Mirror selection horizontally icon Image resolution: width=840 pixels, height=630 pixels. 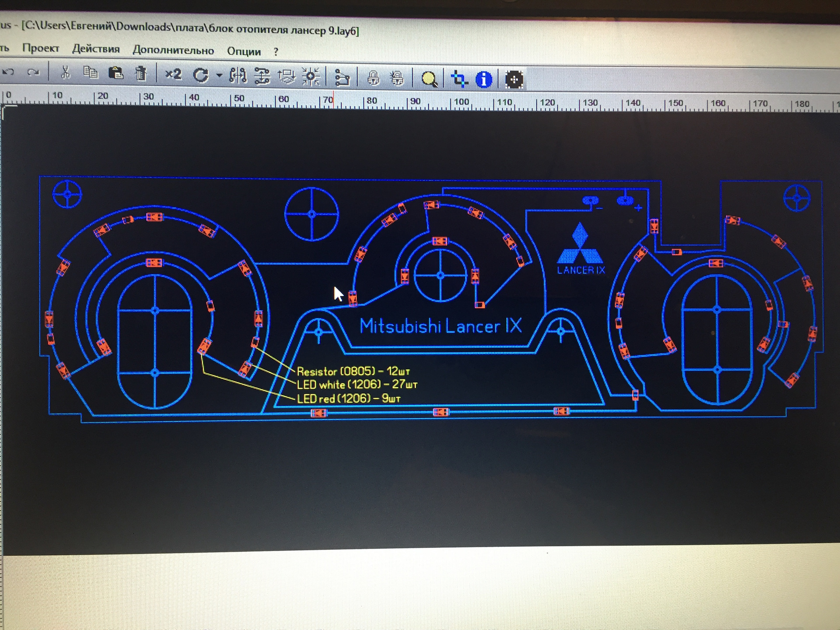pyautogui.click(x=238, y=76)
